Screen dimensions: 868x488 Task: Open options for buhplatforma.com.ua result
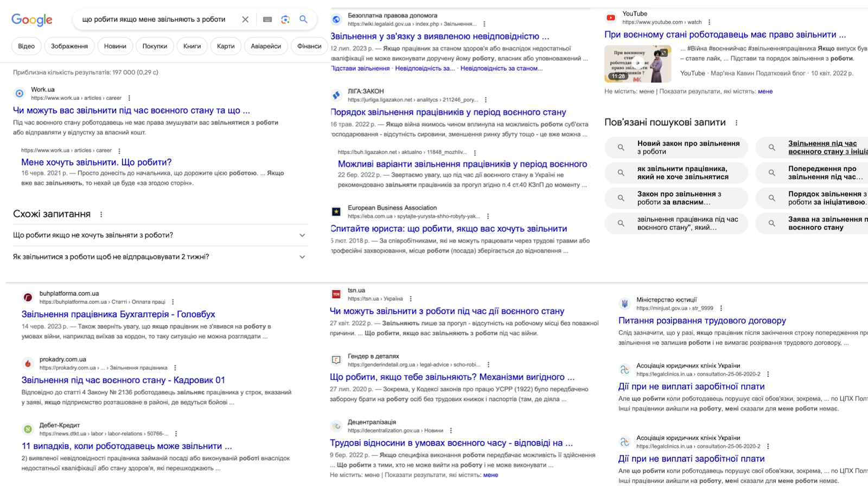[x=173, y=302]
